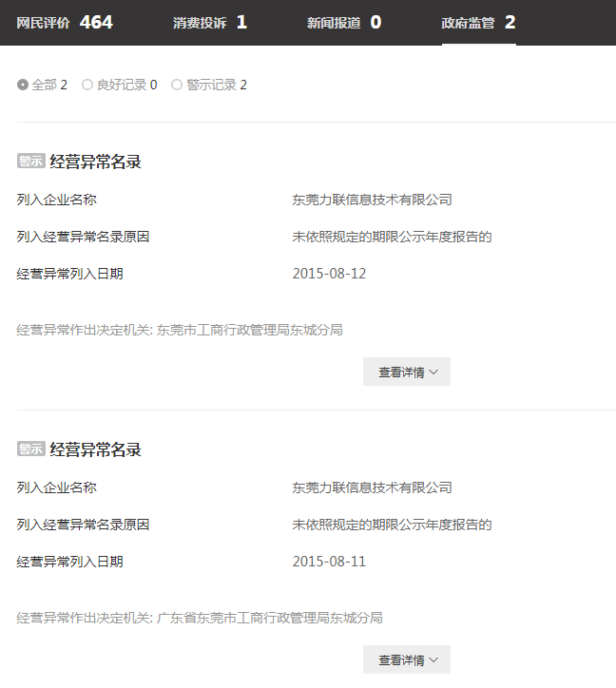This screenshot has height=688, width=616.
Task: Click the 经营异常列入日期 label in second record
Action: tap(69, 562)
